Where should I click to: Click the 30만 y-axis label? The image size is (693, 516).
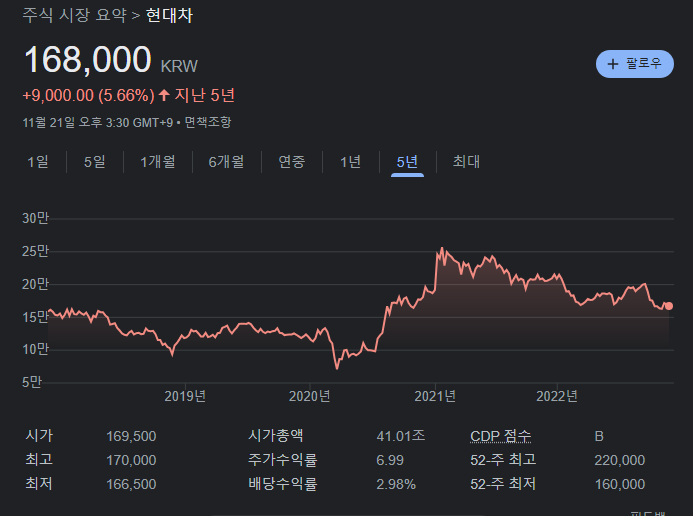pos(35,218)
